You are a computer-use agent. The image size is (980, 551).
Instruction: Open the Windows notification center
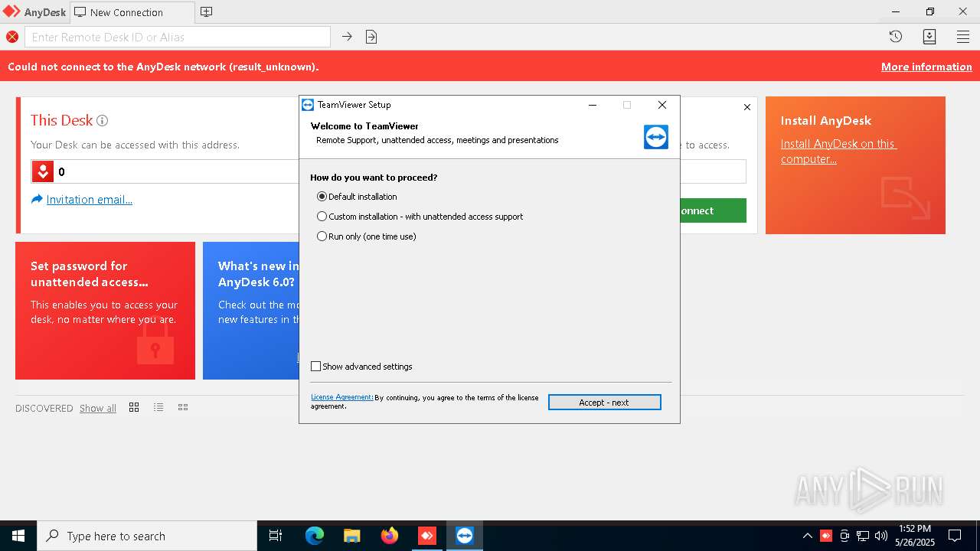[x=955, y=536]
